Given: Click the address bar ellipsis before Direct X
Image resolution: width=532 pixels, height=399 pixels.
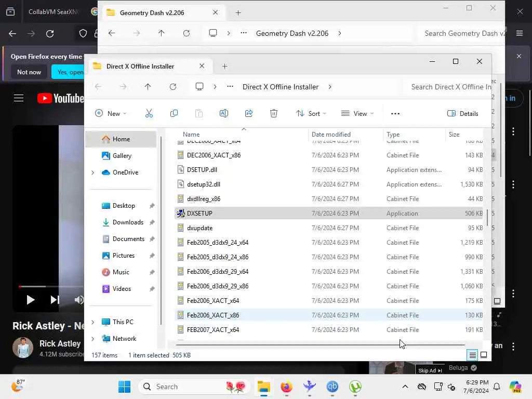Looking at the screenshot, I should [x=230, y=87].
